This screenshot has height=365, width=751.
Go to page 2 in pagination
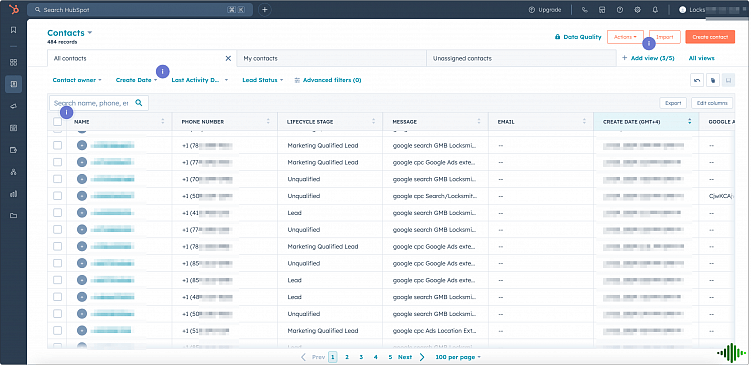coord(347,357)
